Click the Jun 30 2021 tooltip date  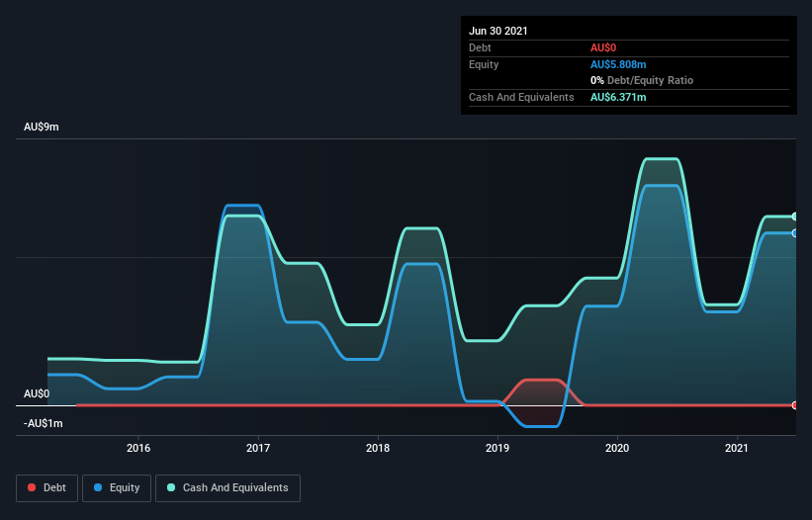498,31
